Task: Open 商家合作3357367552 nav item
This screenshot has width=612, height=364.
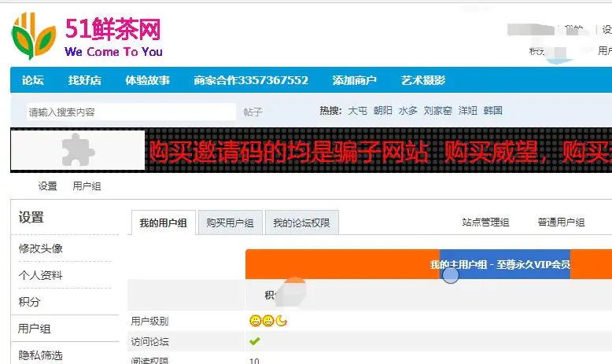Action: [251, 80]
